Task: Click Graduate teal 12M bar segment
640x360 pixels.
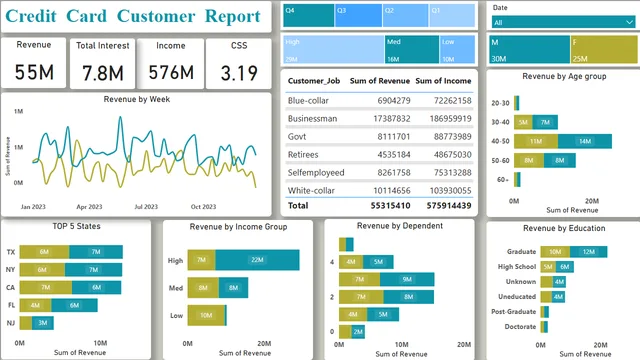Action: tap(589, 251)
